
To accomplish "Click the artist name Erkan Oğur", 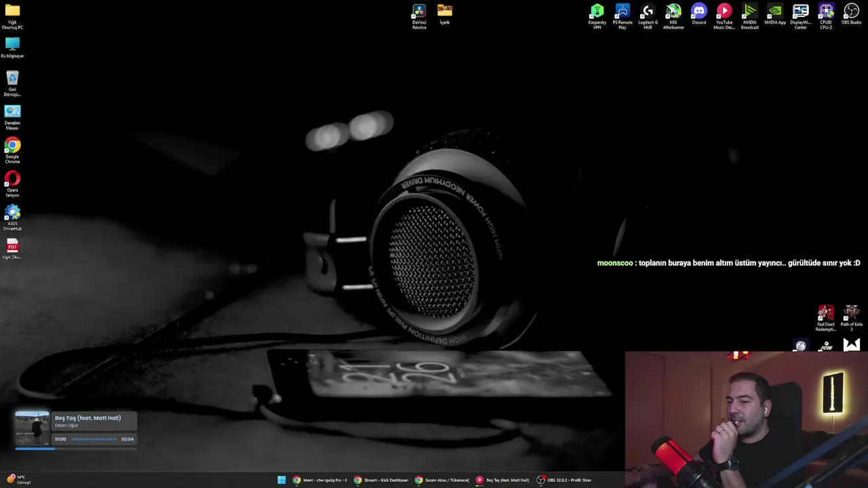I will (x=66, y=426).
